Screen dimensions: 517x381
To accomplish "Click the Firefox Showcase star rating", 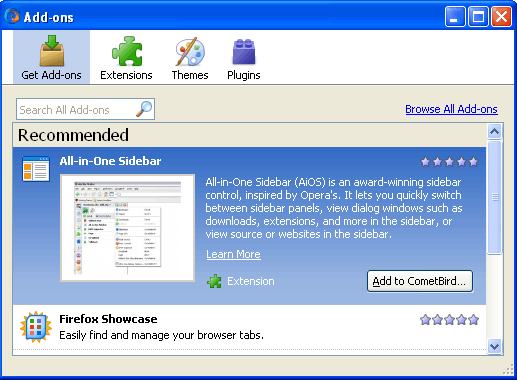I will pos(449,320).
